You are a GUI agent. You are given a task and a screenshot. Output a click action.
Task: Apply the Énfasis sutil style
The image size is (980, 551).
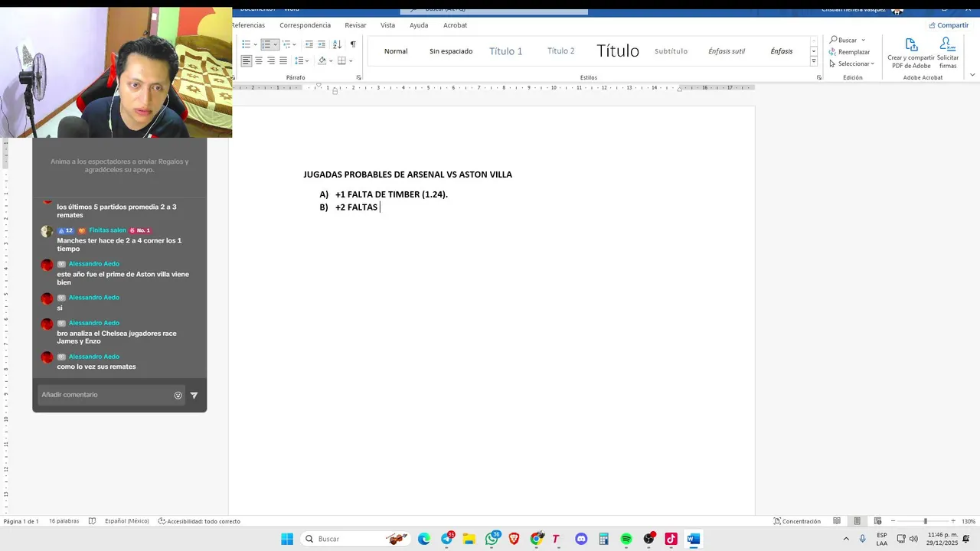pyautogui.click(x=727, y=51)
